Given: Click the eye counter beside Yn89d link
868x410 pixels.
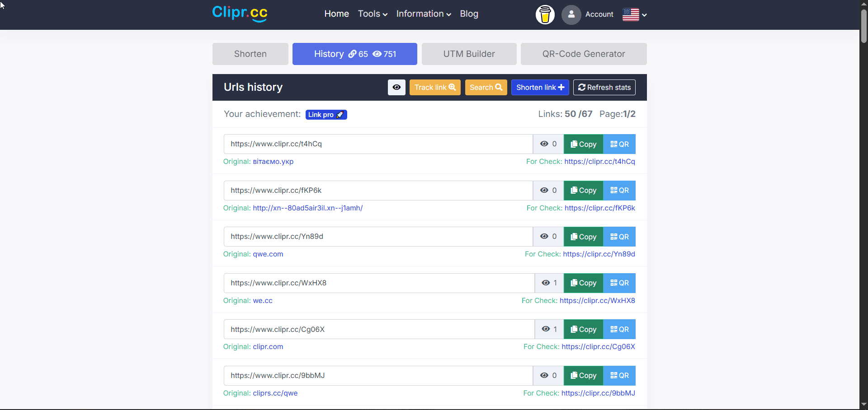Looking at the screenshot, I should [x=548, y=236].
